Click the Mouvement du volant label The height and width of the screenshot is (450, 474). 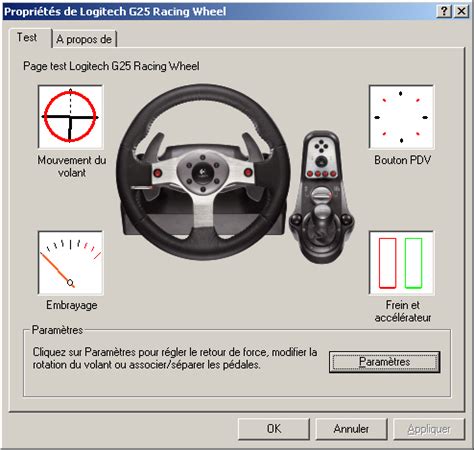click(72, 166)
